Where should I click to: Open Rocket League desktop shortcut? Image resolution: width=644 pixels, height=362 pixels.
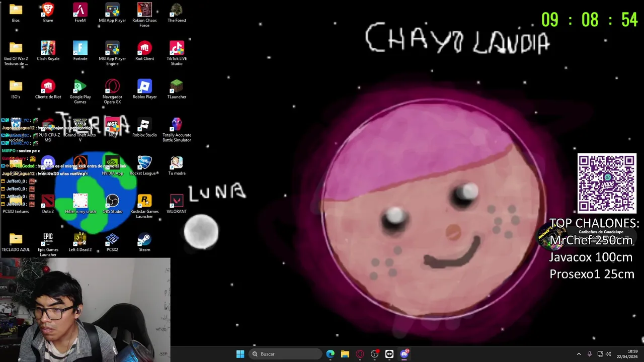[144, 166]
